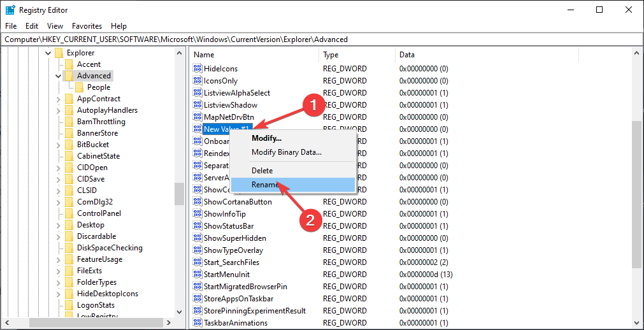
Task: Select the DiskSpaceChecking key
Action: point(110,248)
